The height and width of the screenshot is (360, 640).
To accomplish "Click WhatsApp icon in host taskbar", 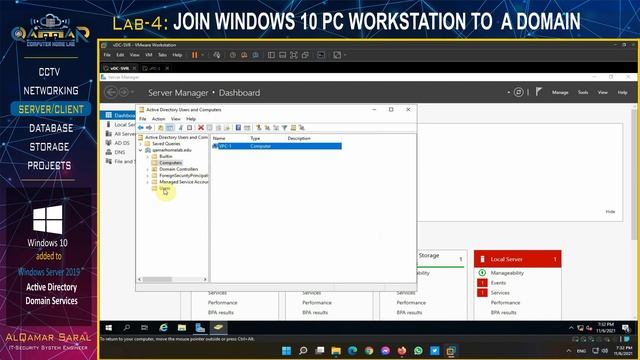I will (418, 351).
